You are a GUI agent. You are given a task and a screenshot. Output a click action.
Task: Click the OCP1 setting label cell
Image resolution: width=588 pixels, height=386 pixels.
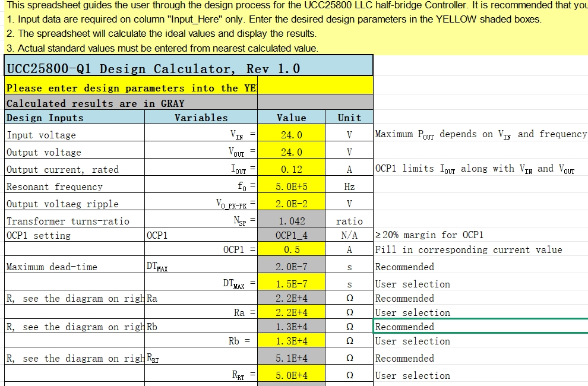pyautogui.click(x=74, y=235)
